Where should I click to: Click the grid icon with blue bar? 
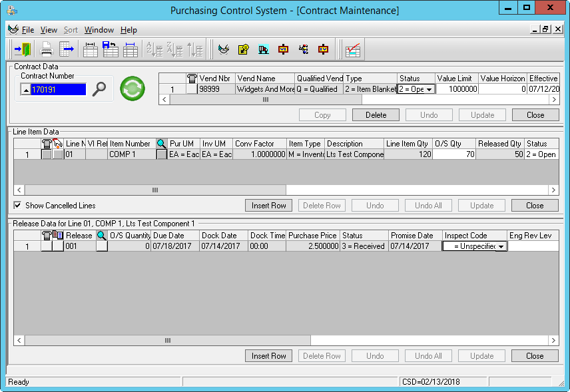tap(130, 49)
